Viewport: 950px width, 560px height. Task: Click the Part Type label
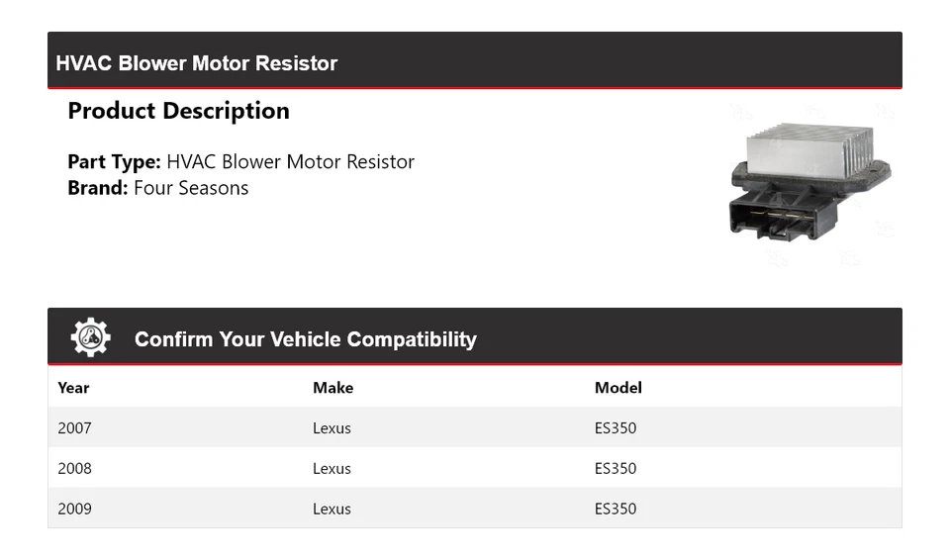pyautogui.click(x=113, y=161)
